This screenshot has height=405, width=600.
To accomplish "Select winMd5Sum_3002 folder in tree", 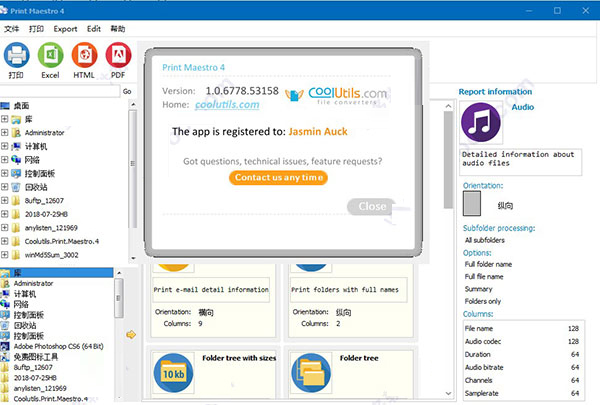I will [x=51, y=255].
